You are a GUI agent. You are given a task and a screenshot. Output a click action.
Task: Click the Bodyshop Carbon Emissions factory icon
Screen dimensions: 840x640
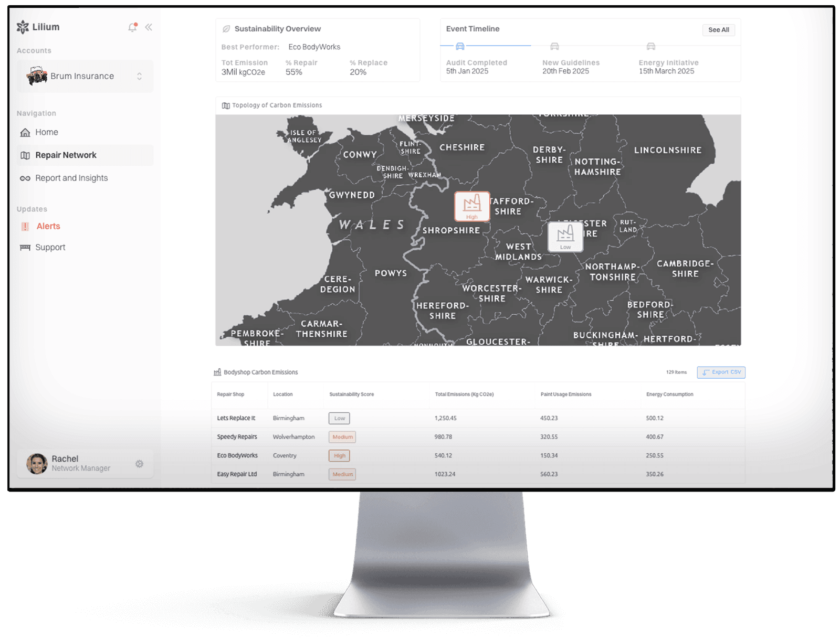click(x=217, y=372)
